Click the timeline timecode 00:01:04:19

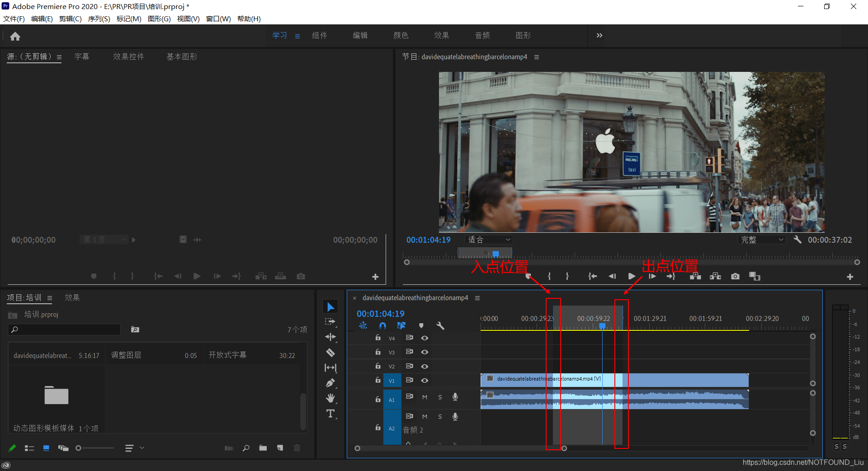[381, 314]
